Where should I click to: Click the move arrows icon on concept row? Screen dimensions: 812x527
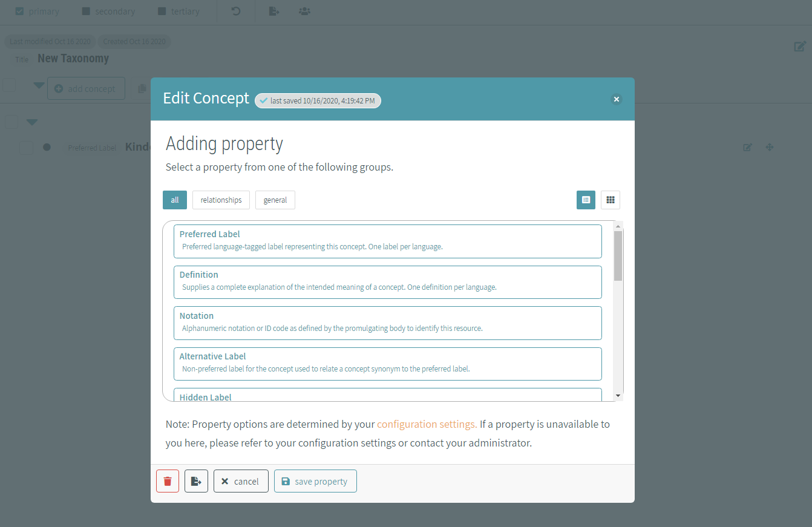(770, 147)
